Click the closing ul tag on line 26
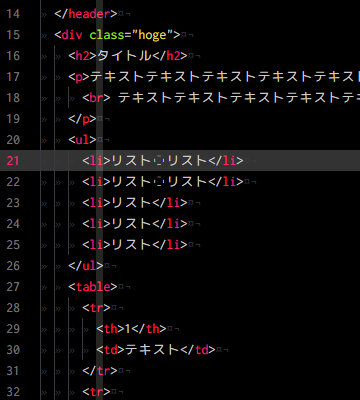Screen dimensions: 360x400 coord(86,266)
